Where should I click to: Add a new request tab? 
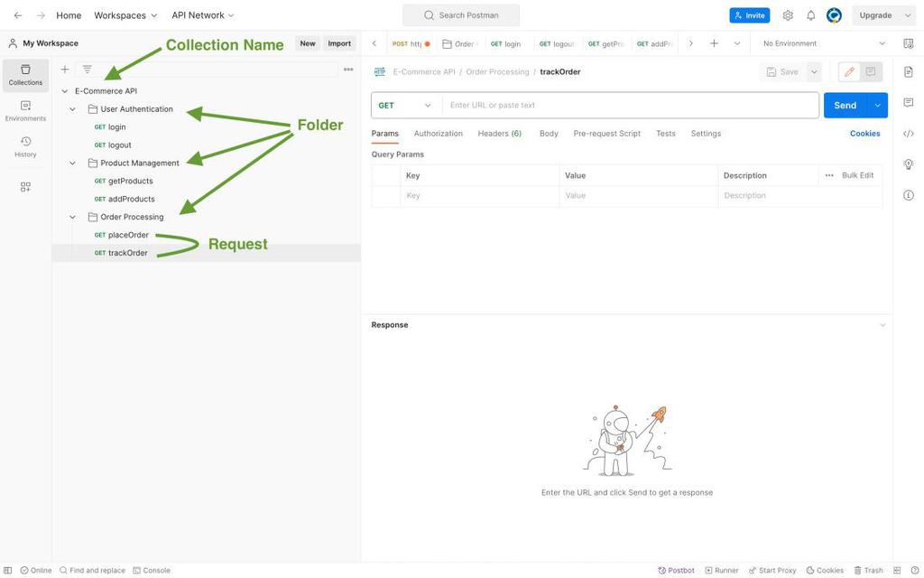coord(714,43)
